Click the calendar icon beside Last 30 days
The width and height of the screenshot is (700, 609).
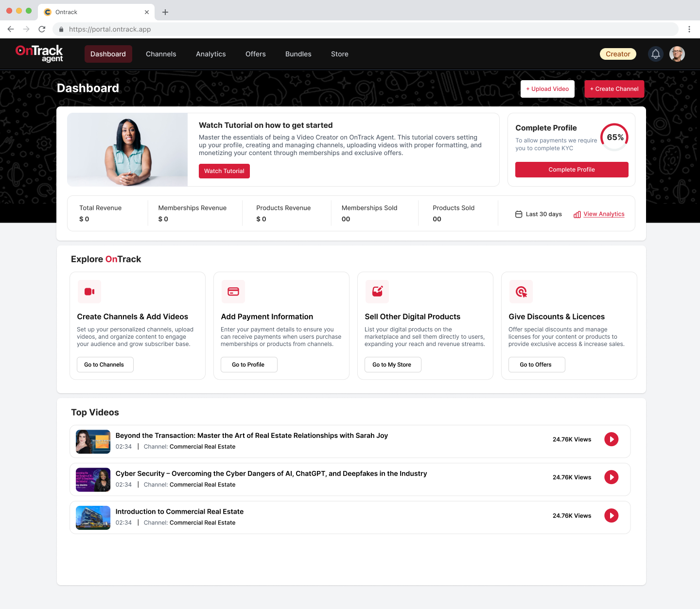519,214
